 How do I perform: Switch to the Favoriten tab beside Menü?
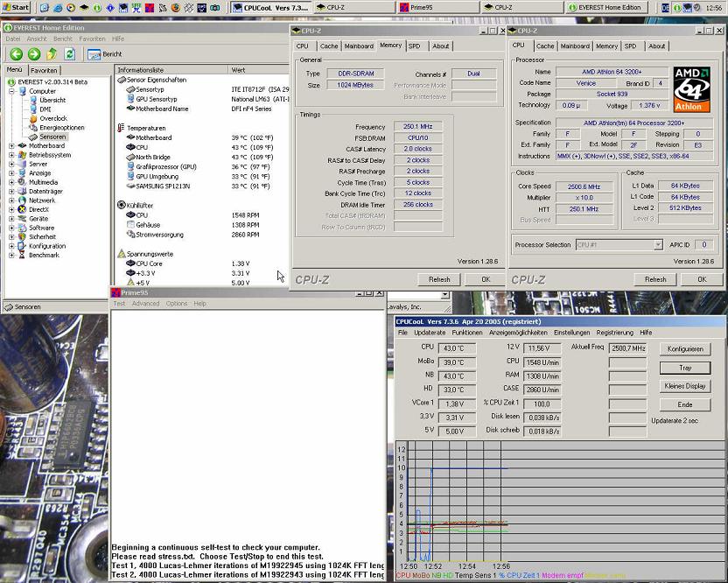pyautogui.click(x=44, y=71)
